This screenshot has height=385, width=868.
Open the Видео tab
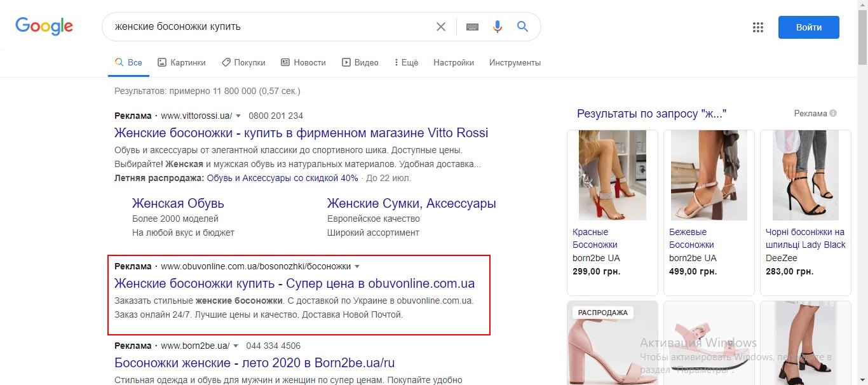[x=360, y=62]
